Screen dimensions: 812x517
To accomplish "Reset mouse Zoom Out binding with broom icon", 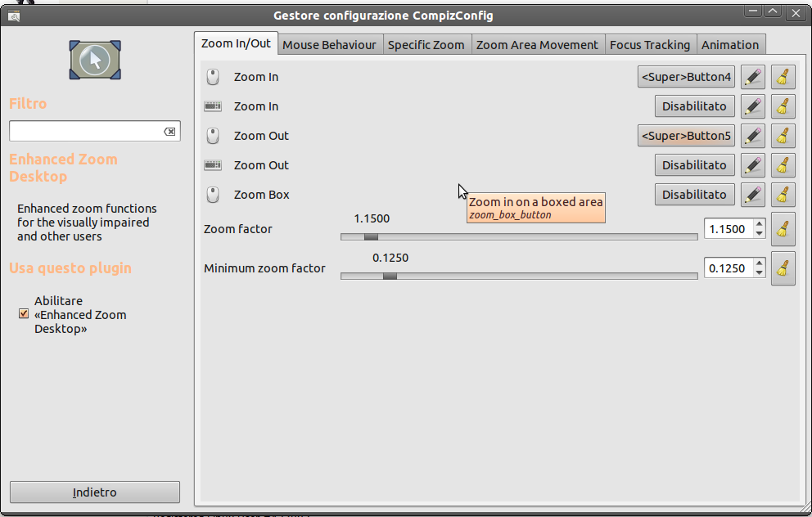I will point(783,136).
